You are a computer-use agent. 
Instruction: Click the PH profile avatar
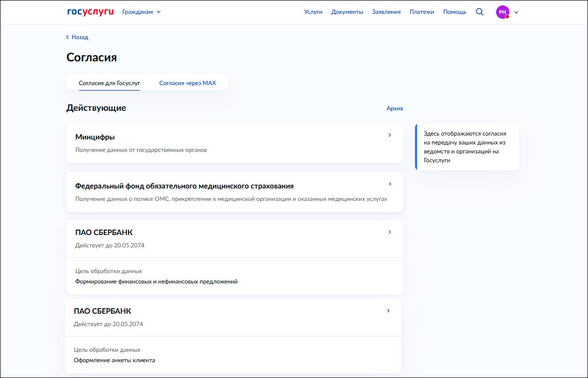tap(503, 12)
